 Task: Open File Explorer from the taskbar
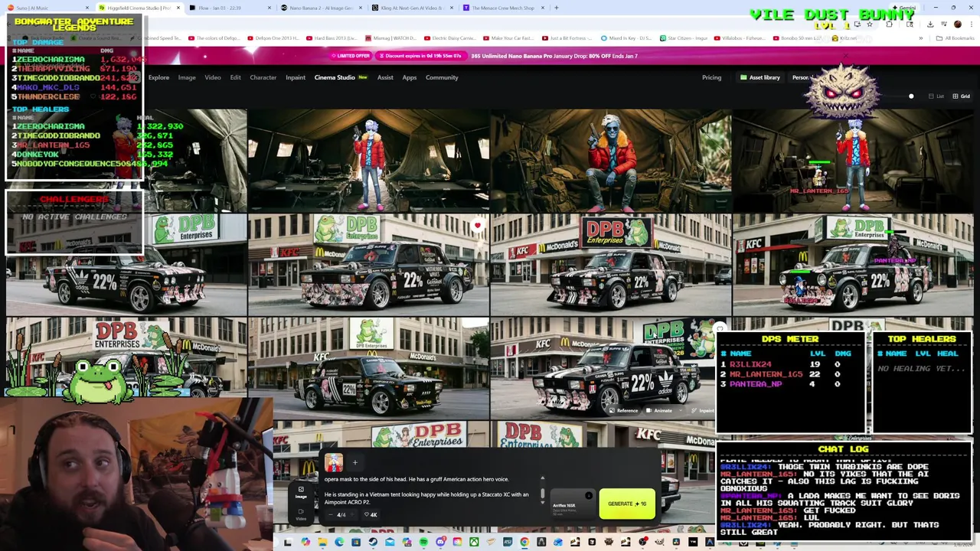322,542
